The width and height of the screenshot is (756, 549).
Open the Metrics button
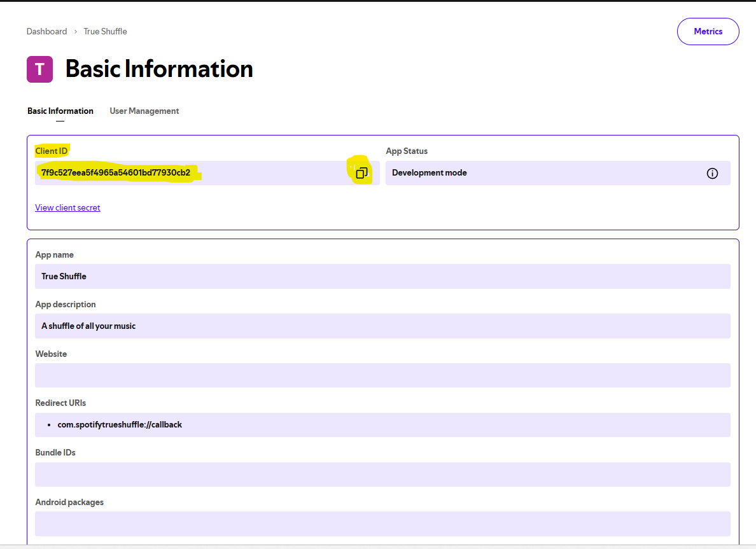[x=708, y=31]
